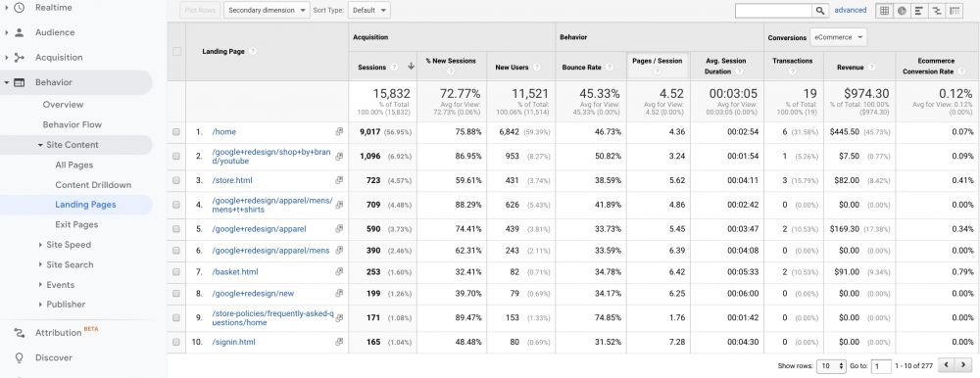Go to previous page arrow
980x378 pixels.
coord(948,365)
